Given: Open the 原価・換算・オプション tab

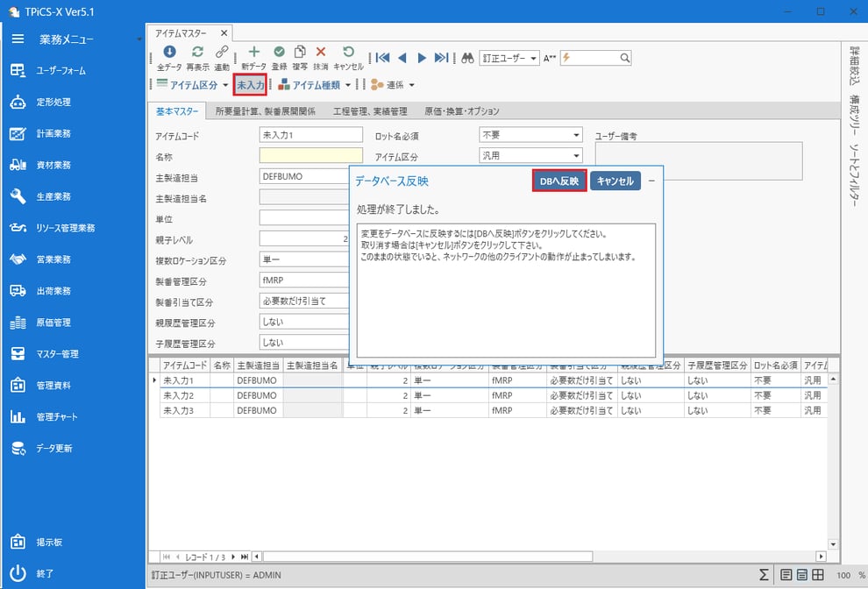Looking at the screenshot, I should (x=461, y=111).
